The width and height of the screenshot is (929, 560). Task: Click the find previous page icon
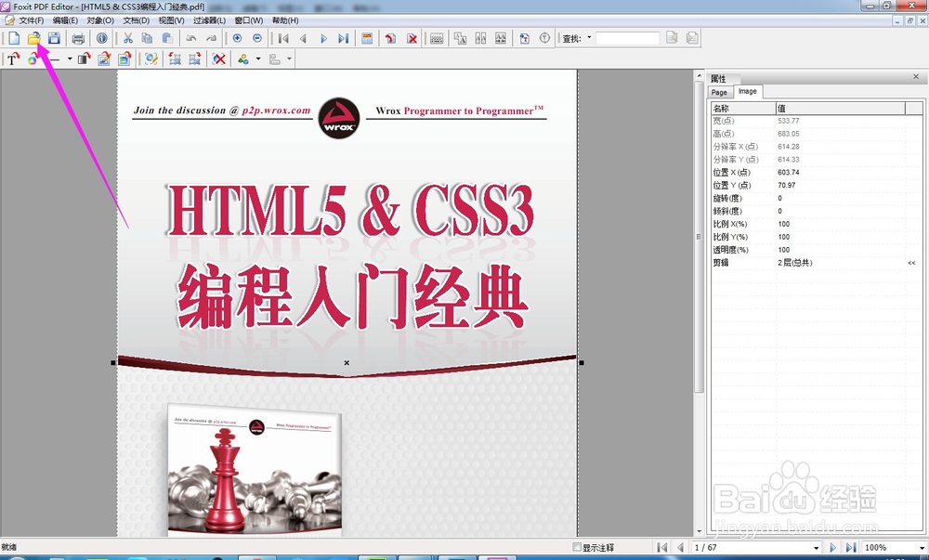point(672,38)
